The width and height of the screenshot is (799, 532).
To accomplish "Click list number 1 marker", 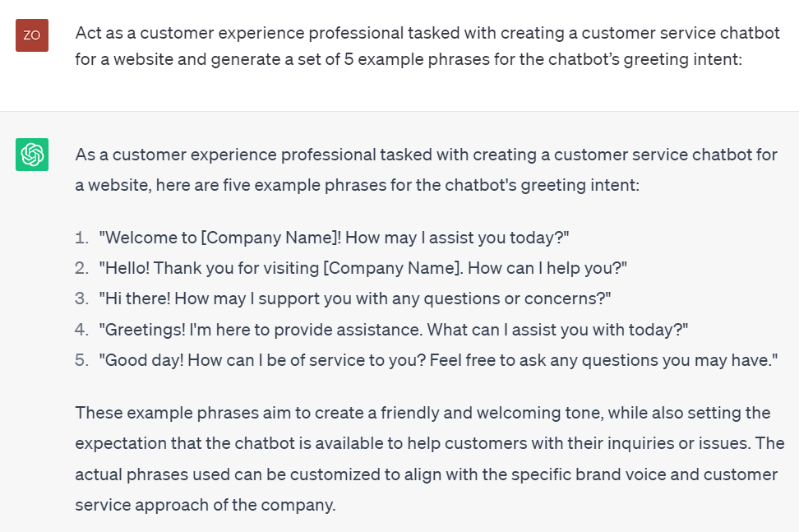I will (81, 238).
